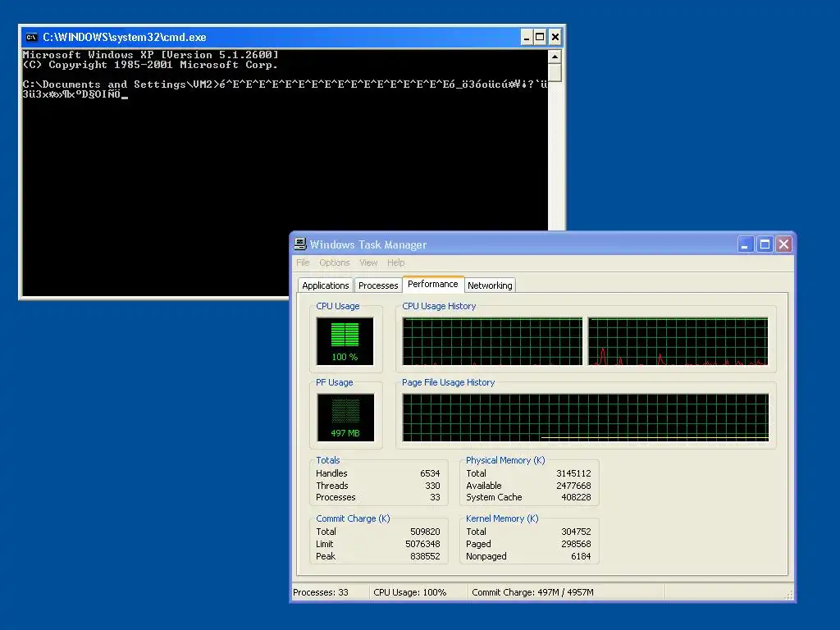This screenshot has height=630, width=840.
Task: Click the cmd window scrollbar thumb
Action: [x=555, y=72]
